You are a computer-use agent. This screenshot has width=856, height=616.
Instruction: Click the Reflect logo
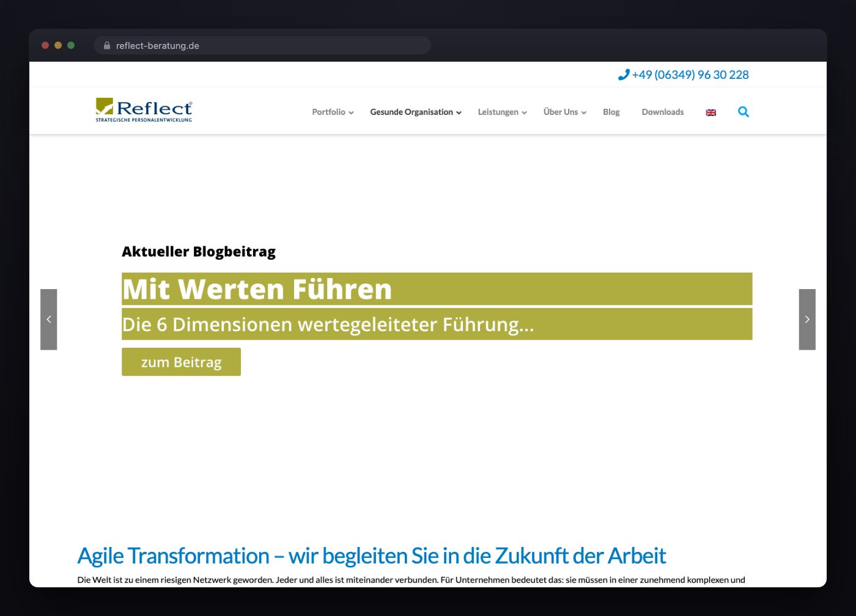[x=144, y=110]
